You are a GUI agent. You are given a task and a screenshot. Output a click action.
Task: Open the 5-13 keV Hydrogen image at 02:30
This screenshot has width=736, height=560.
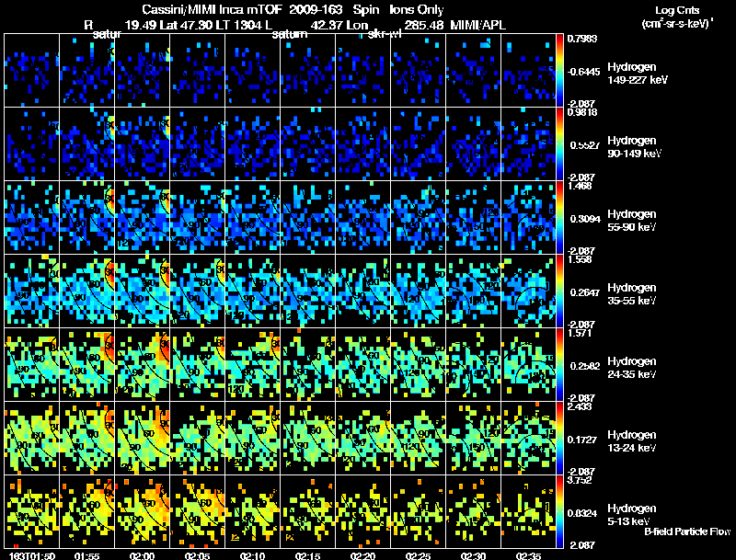[473, 511]
